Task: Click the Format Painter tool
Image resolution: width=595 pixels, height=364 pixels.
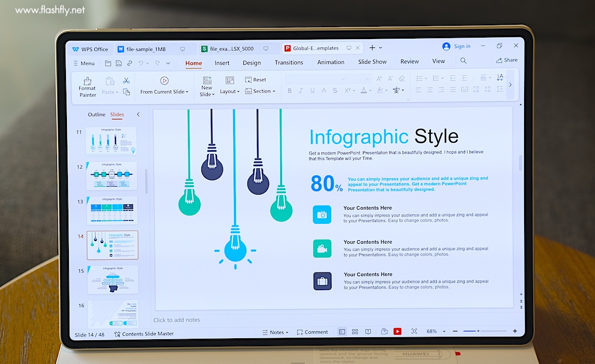Action: point(87,87)
